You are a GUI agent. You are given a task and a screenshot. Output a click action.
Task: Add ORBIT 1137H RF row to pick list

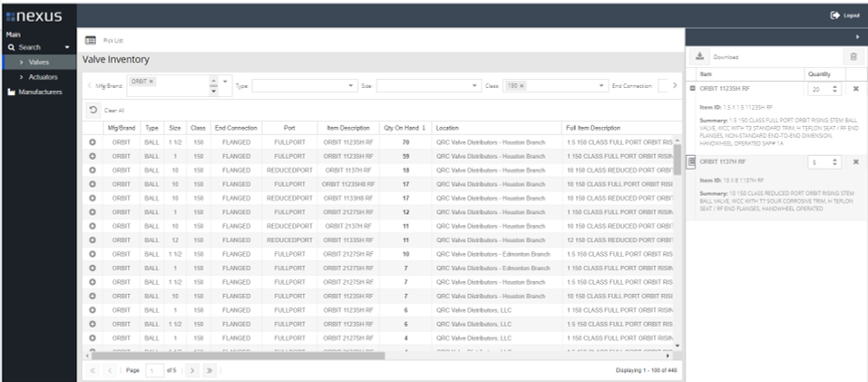point(93,170)
